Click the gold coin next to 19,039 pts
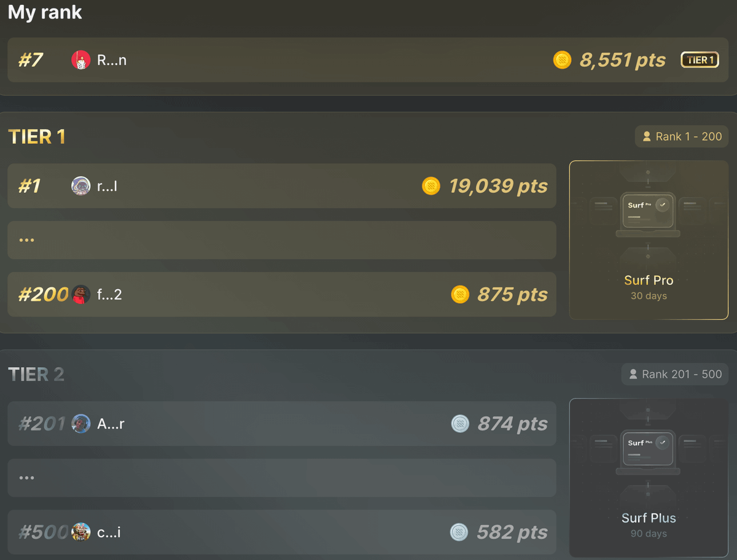The image size is (737, 560). click(431, 186)
